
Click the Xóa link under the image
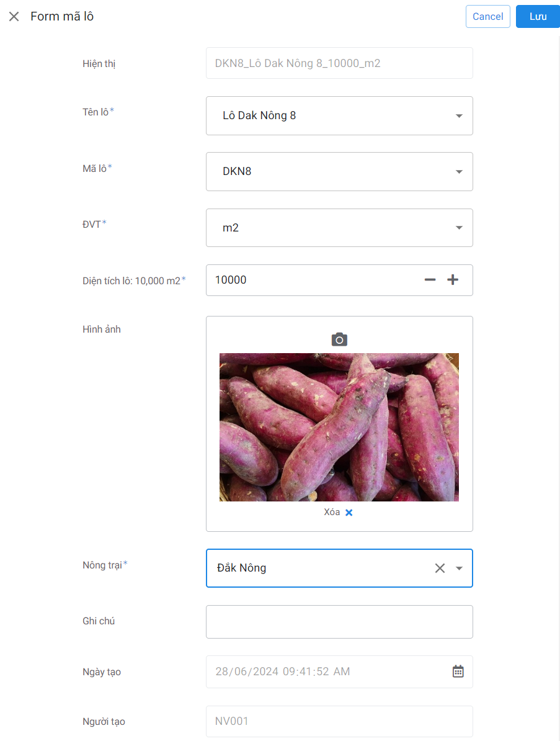point(332,512)
